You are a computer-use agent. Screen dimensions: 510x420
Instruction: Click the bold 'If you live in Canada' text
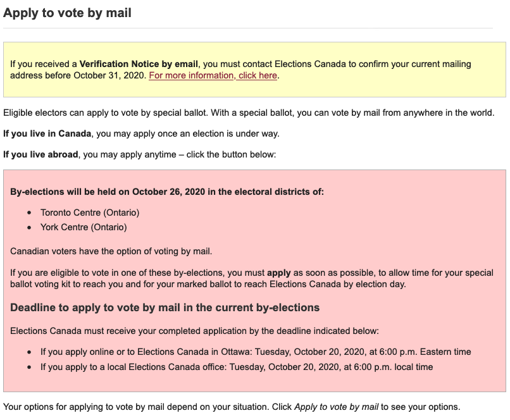pos(47,134)
